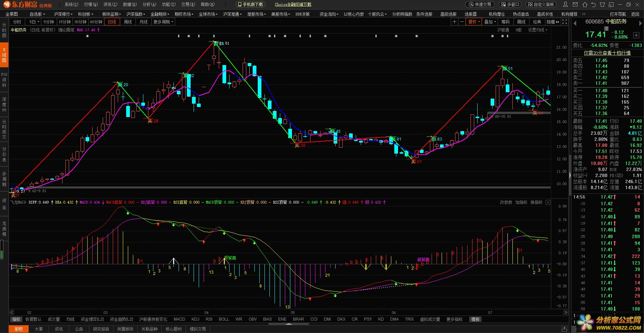Screen dimensions: 644x333
Task: Open the 行情(Q) menu
Action: (x=91, y=4)
